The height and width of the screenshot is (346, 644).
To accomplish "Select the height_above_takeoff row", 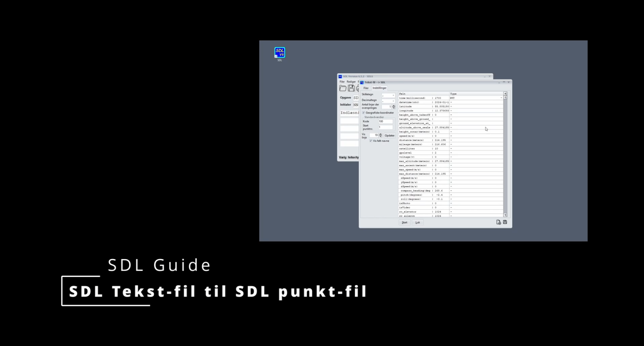I will 450,115.
